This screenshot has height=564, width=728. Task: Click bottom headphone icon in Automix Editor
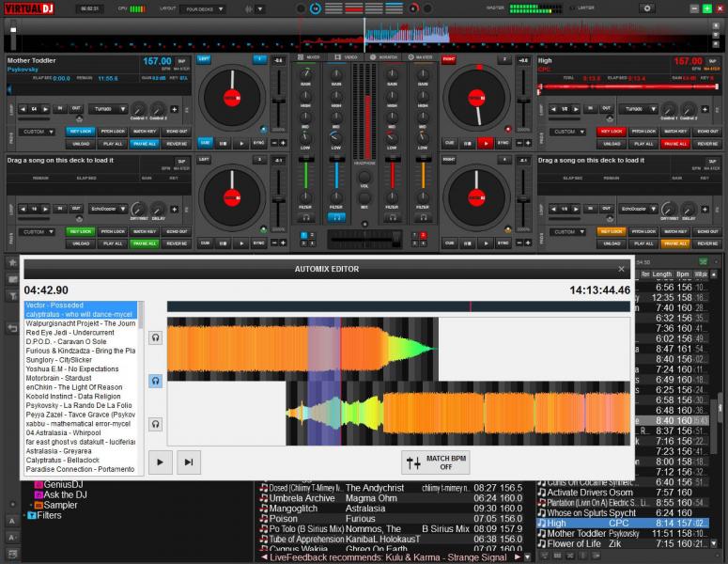tap(156, 424)
